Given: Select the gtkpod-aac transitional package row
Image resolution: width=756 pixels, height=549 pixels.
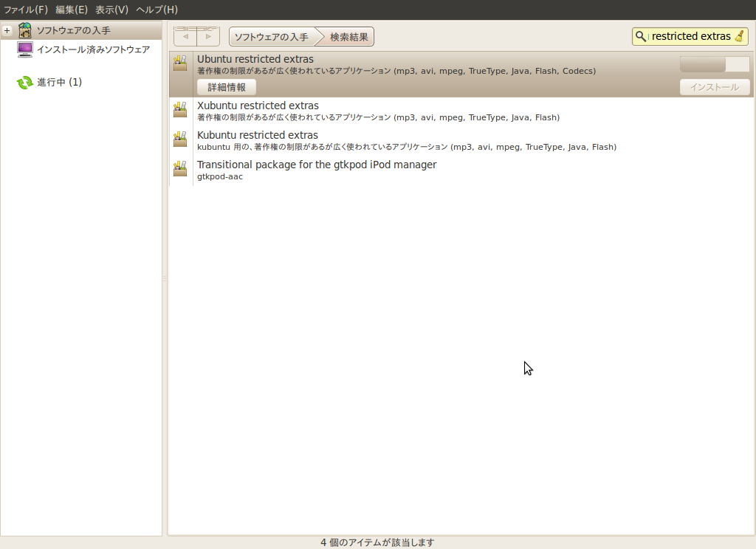Looking at the screenshot, I should point(317,169).
